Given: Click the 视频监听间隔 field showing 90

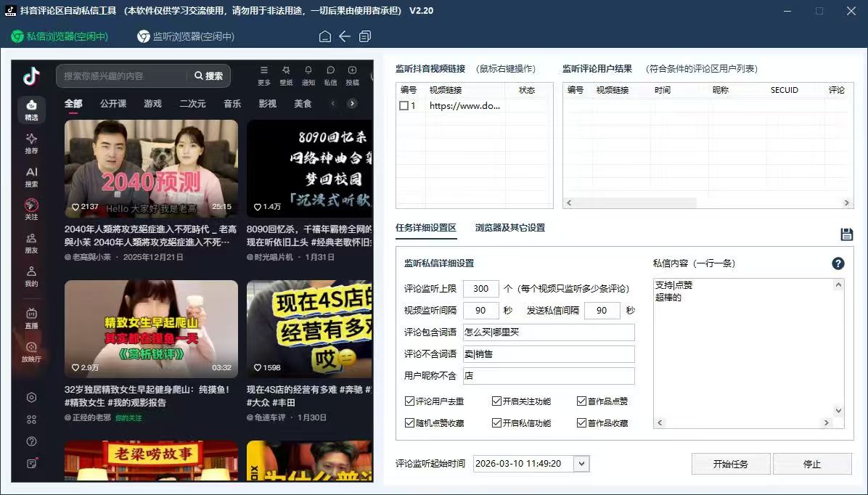Looking at the screenshot, I should click(x=480, y=311).
